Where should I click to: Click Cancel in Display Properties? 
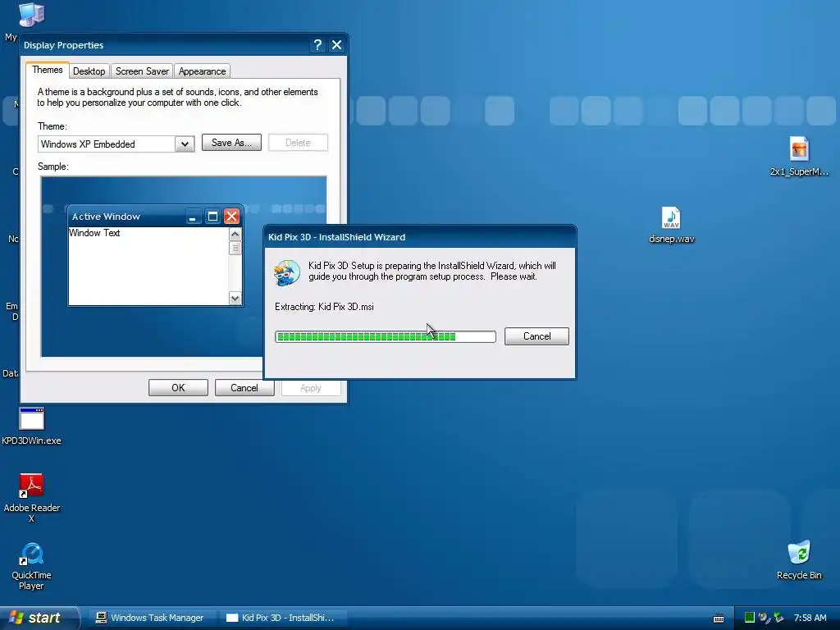244,388
